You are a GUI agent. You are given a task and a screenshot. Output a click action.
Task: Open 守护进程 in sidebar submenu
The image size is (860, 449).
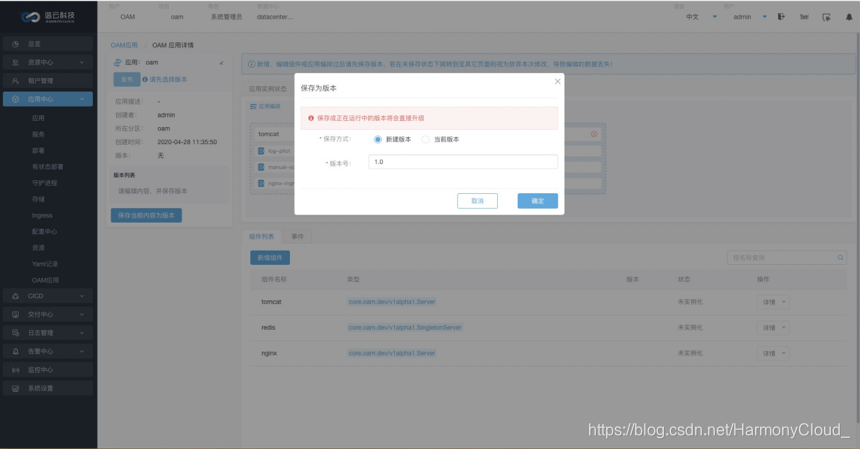44,183
